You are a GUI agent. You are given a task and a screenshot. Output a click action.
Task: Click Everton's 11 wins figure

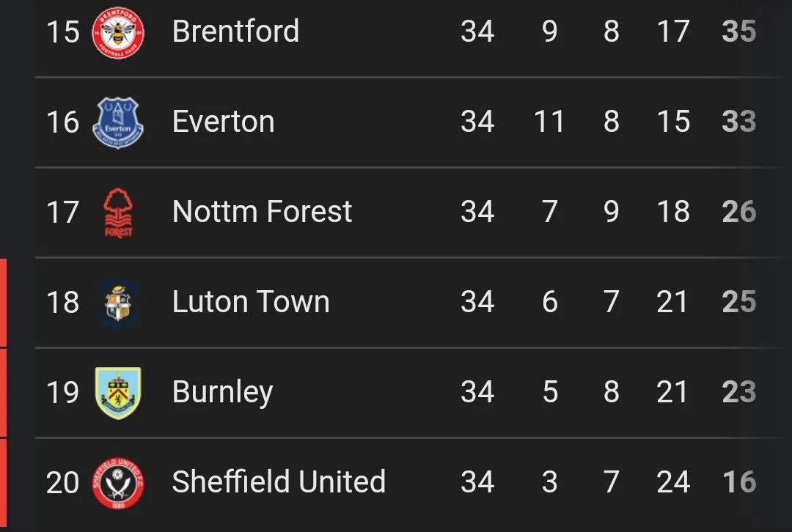(x=549, y=122)
